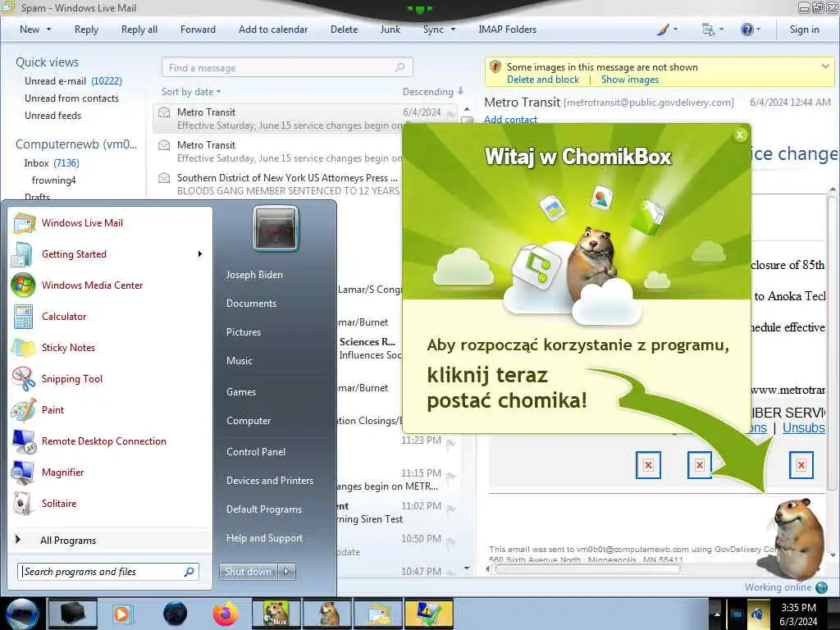The image size is (840, 630).
Task: Expand the New message dropdown arrow
Action: 48,30
